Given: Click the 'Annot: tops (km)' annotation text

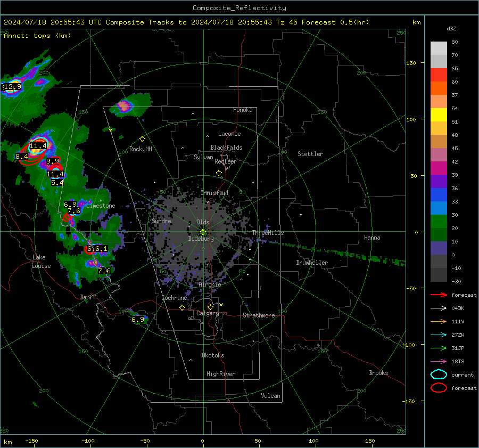Looking at the screenshot, I should pyautogui.click(x=37, y=36).
